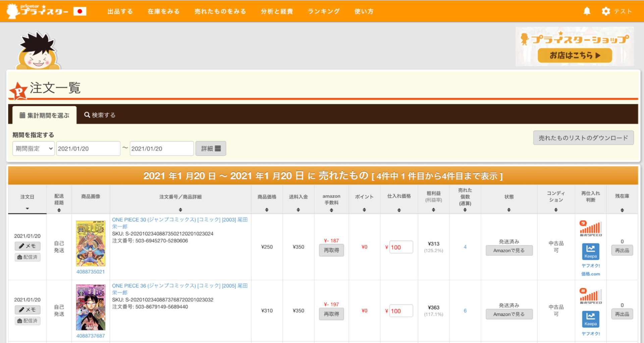Switch to 検索する tab
644x343 pixels.
coord(100,115)
